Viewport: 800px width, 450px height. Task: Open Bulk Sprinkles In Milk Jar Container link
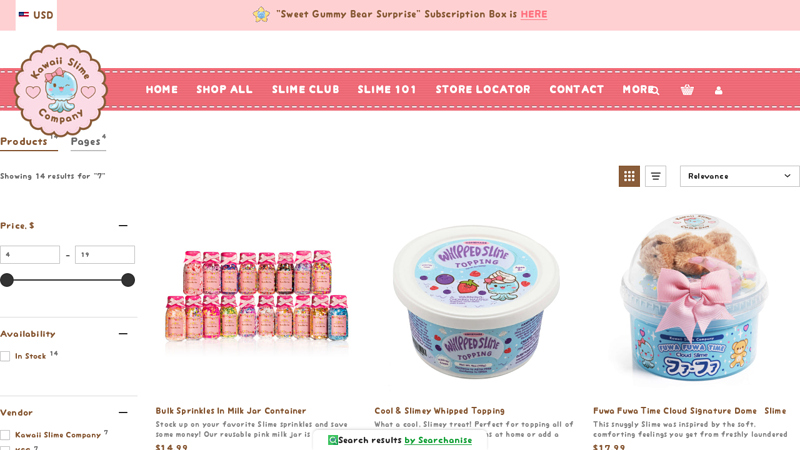click(231, 411)
